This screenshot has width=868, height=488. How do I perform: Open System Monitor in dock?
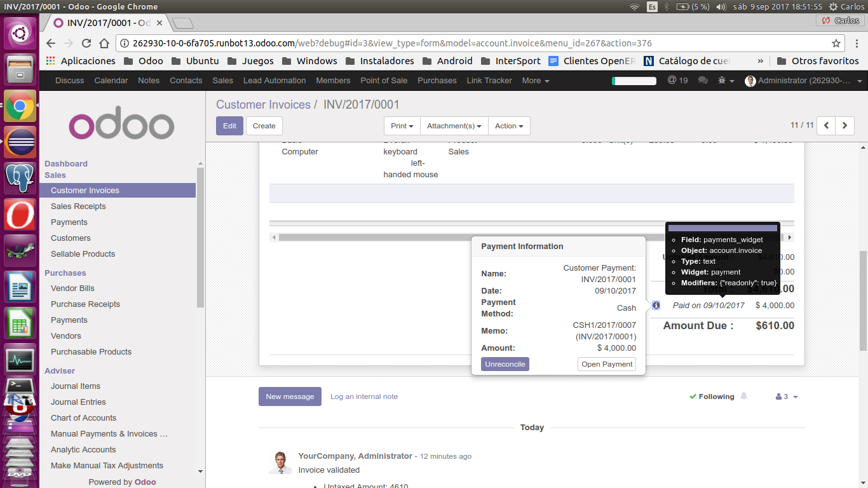tap(20, 360)
